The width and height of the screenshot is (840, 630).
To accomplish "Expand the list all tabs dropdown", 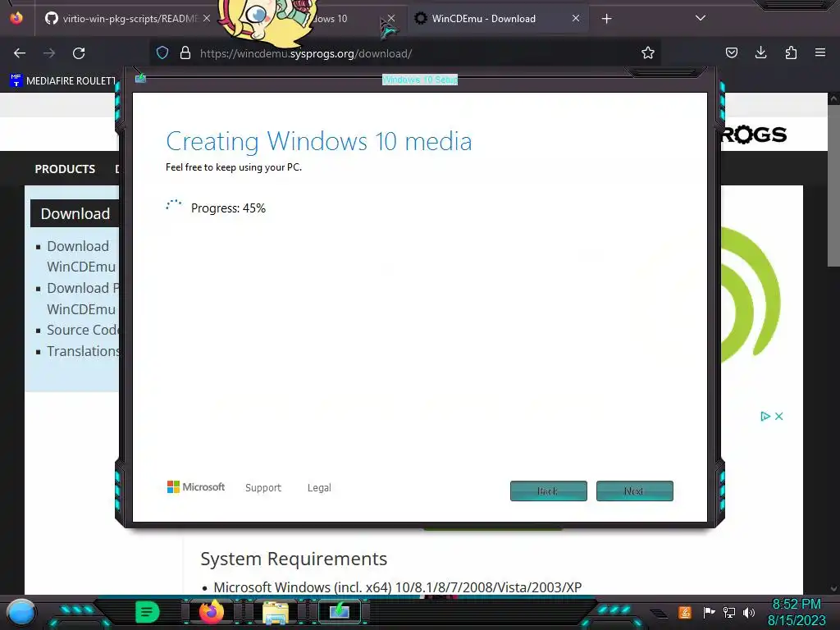I will point(701,18).
